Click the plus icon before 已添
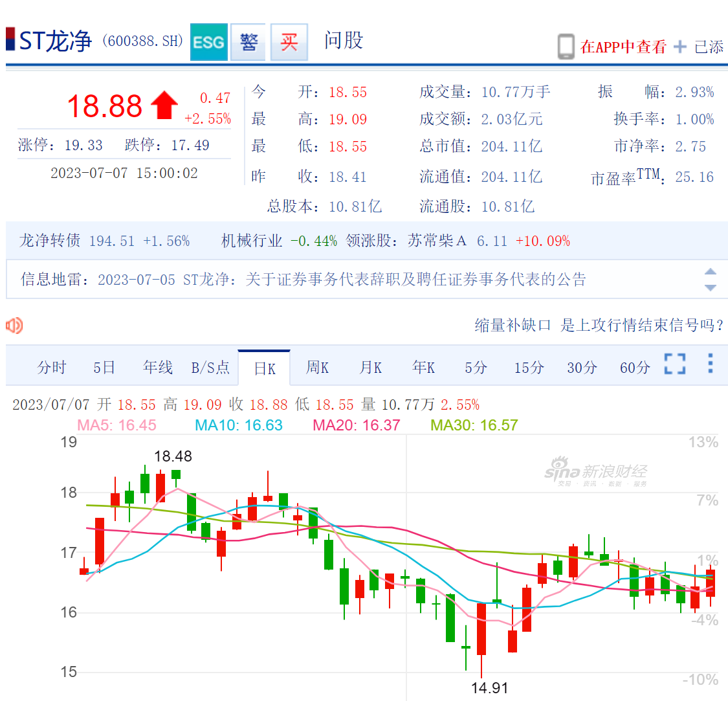 tap(679, 47)
